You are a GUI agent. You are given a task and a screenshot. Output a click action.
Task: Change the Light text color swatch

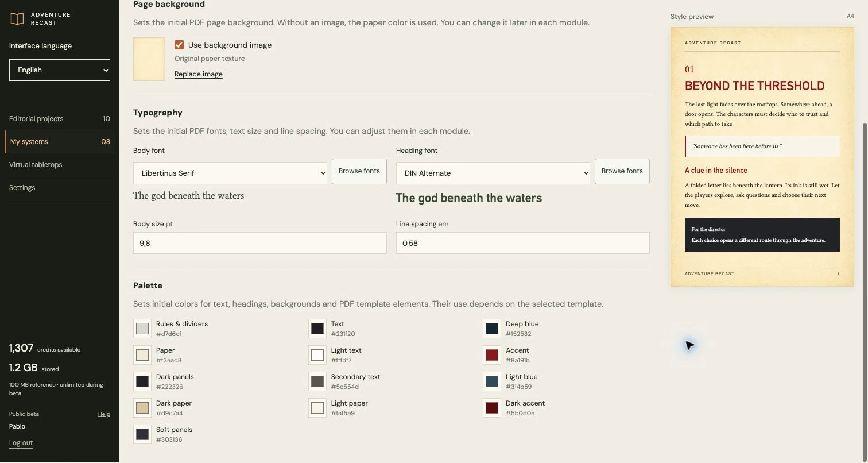click(x=317, y=355)
